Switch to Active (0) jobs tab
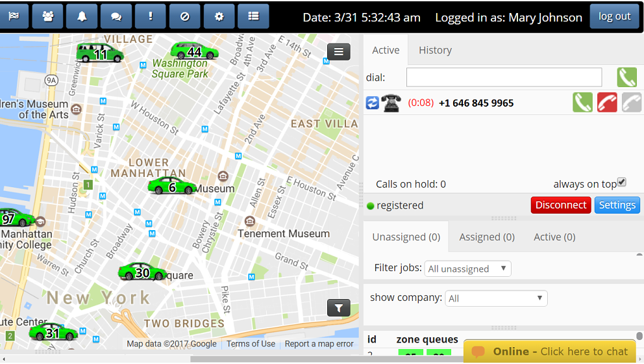 tap(554, 237)
